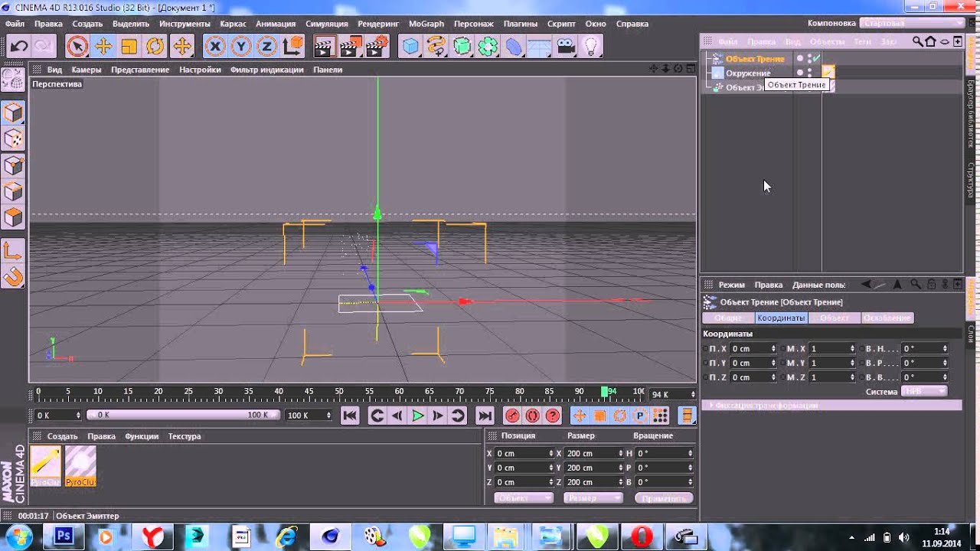The height and width of the screenshot is (551, 980).
Task: Click the Light object icon
Action: (590, 47)
